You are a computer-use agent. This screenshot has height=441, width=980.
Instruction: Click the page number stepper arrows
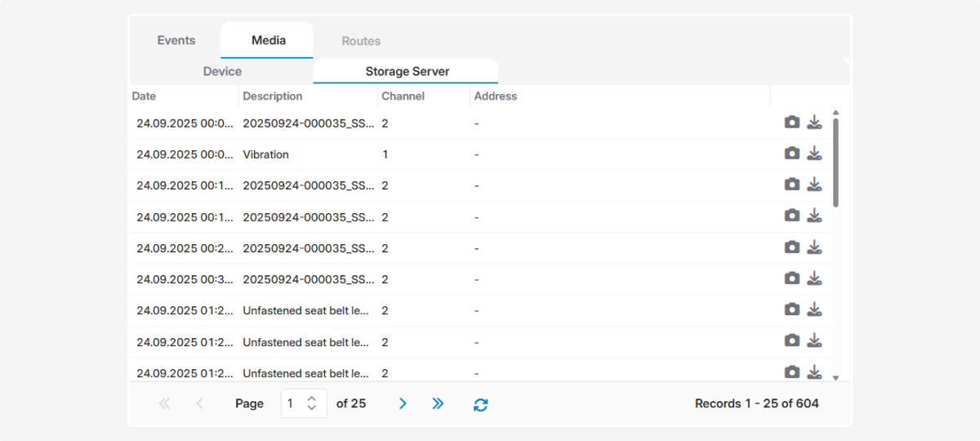pyautogui.click(x=311, y=403)
